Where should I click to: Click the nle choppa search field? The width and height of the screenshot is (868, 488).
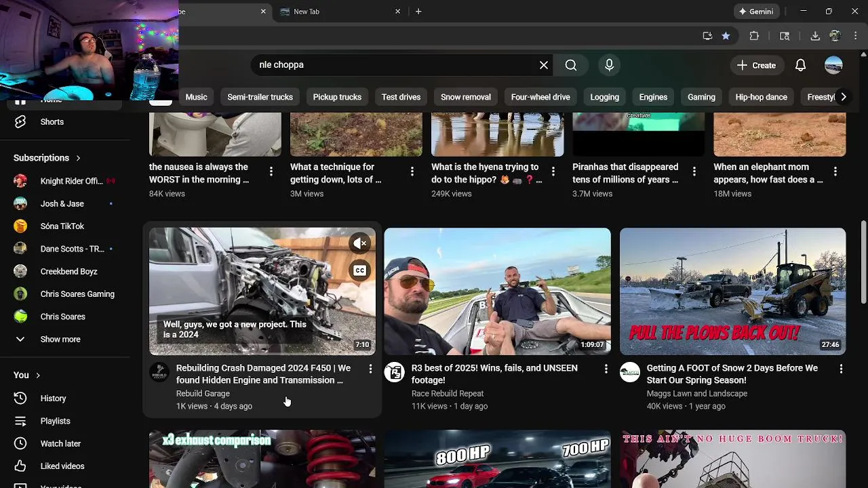point(393,65)
